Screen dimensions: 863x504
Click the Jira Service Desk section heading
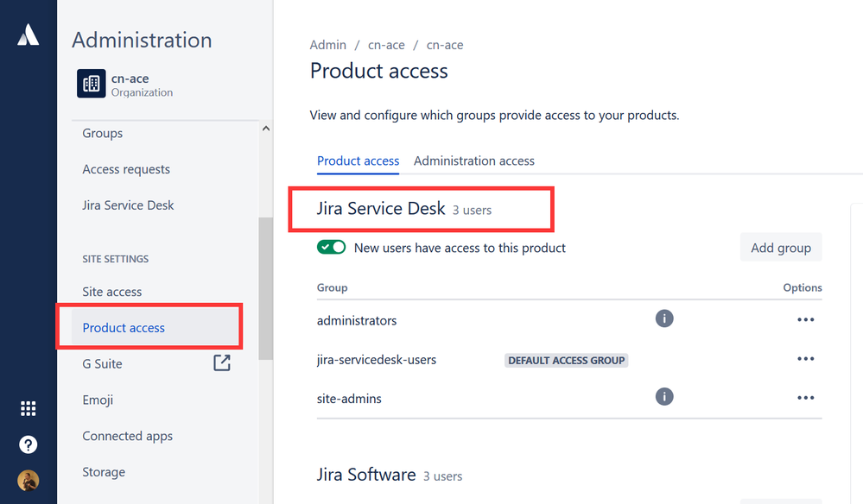381,208
